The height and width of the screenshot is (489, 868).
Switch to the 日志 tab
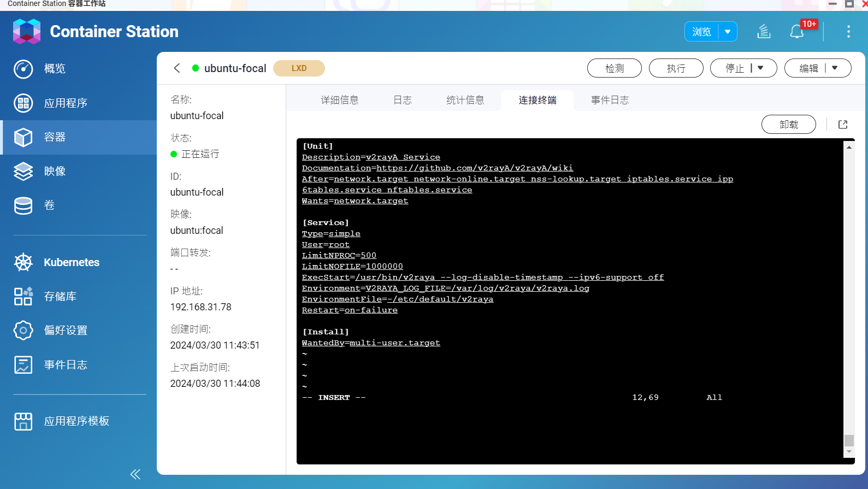pyautogui.click(x=402, y=100)
